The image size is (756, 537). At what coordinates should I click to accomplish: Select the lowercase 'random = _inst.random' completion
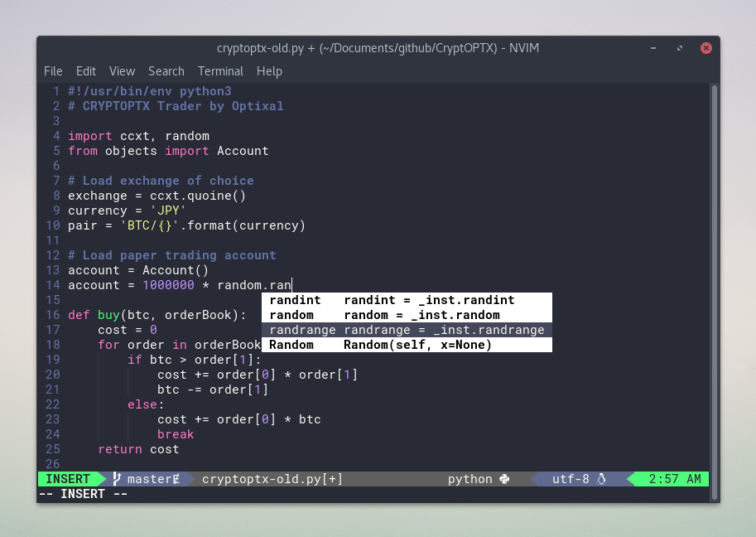coord(407,315)
